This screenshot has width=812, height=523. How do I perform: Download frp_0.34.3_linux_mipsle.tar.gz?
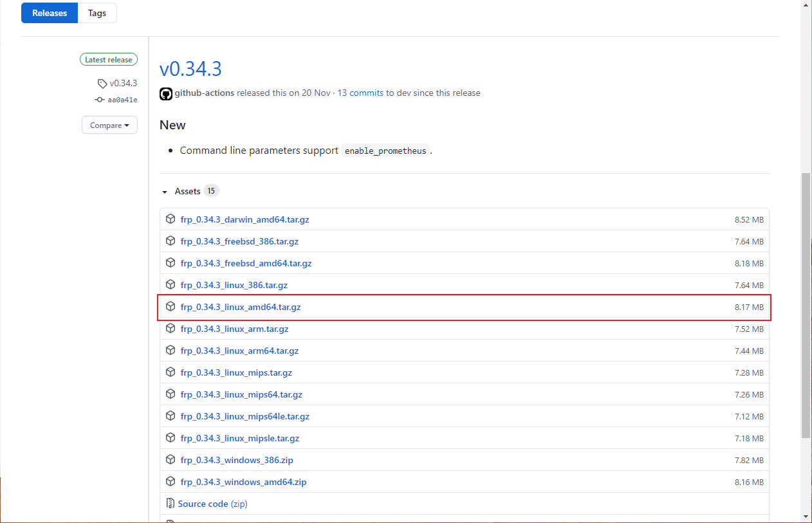(240, 438)
